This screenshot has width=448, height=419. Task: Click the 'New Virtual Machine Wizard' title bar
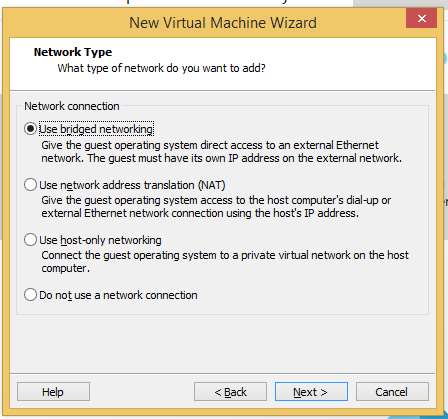223,23
